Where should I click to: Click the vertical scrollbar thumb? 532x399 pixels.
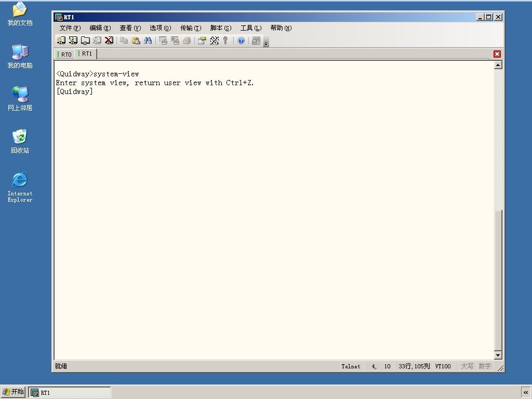[x=498, y=280]
